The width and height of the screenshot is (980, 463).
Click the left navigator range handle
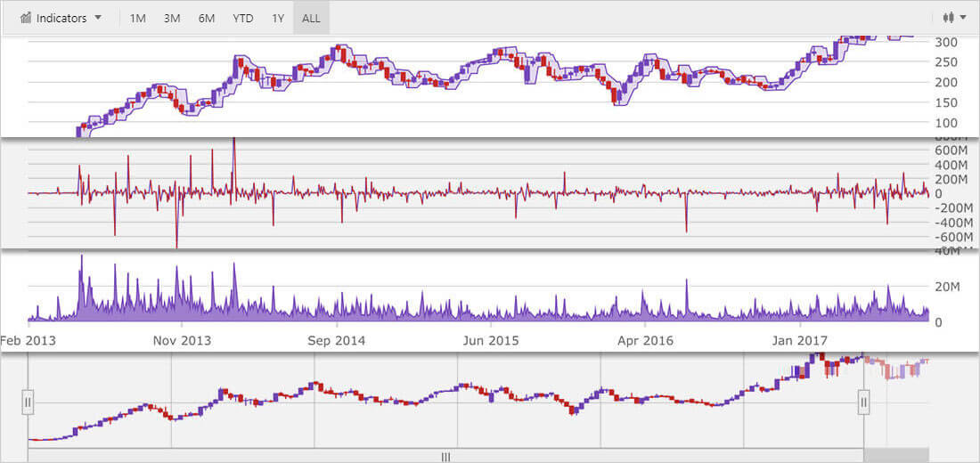(x=28, y=402)
